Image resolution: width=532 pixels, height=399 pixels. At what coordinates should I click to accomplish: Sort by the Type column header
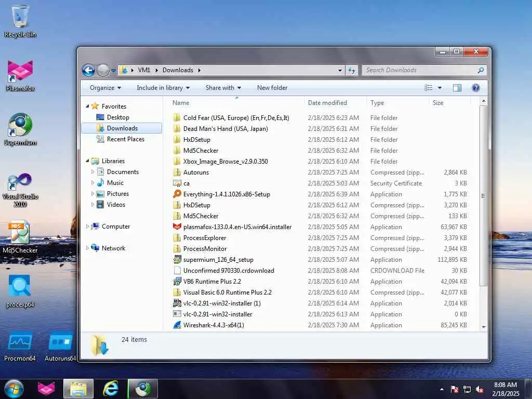(x=397, y=103)
